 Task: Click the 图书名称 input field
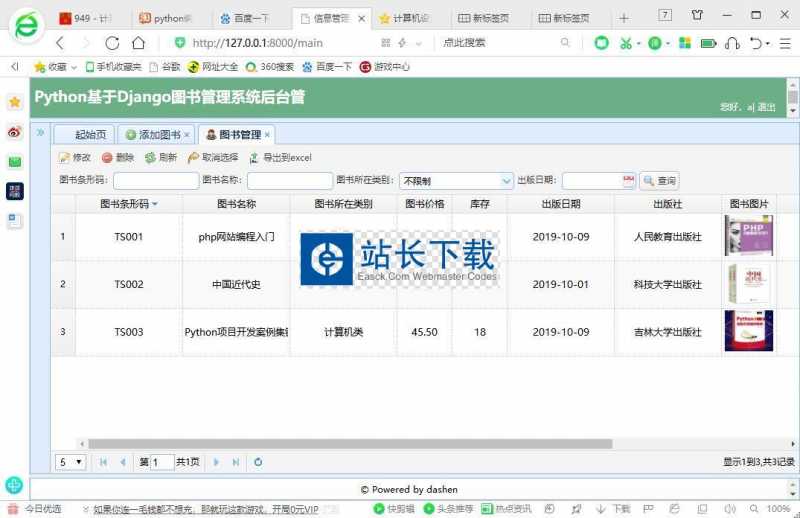(289, 181)
